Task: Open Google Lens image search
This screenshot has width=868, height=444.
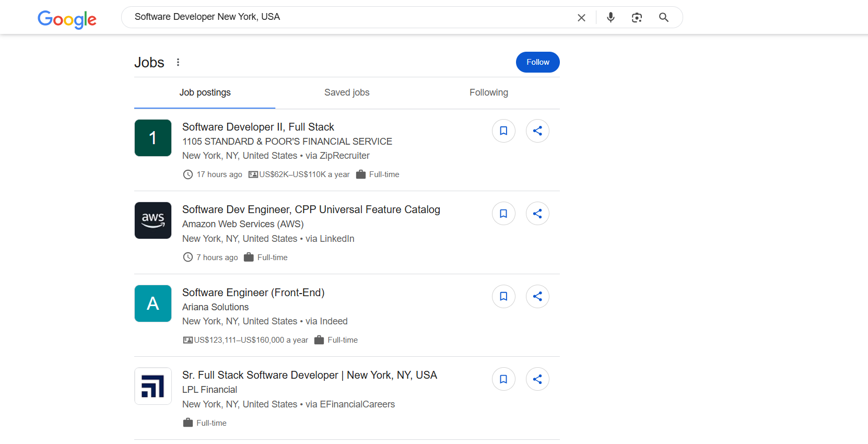Action: point(637,18)
